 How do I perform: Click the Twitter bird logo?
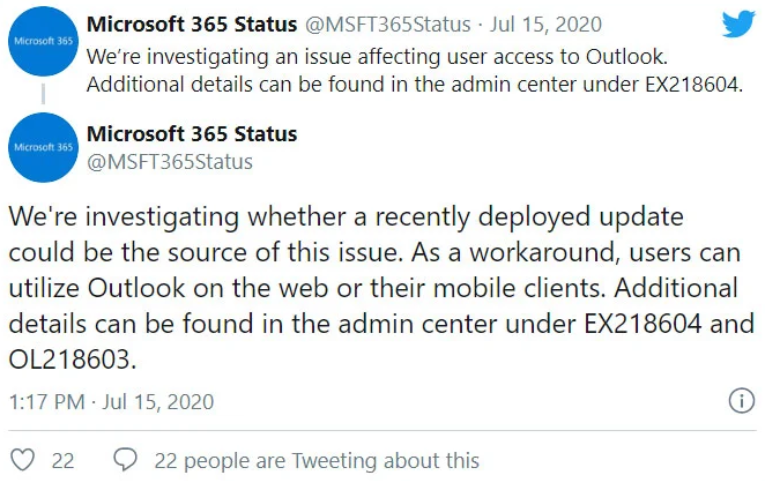pos(739,24)
